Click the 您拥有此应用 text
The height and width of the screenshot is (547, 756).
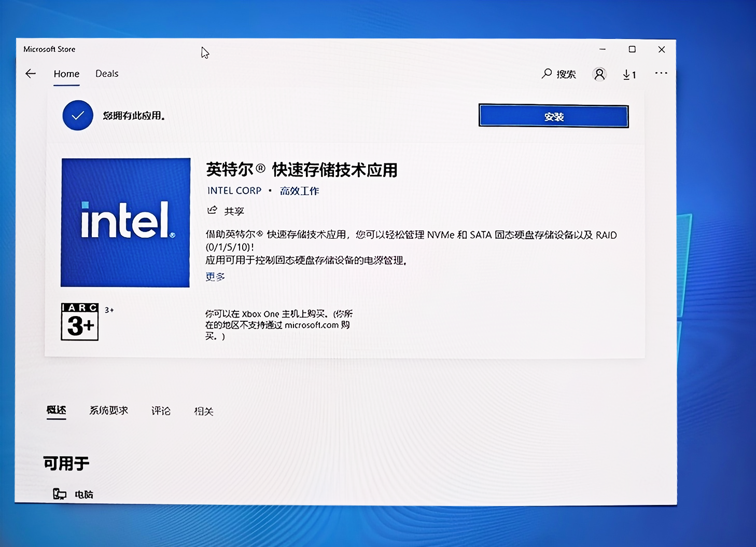tap(134, 116)
